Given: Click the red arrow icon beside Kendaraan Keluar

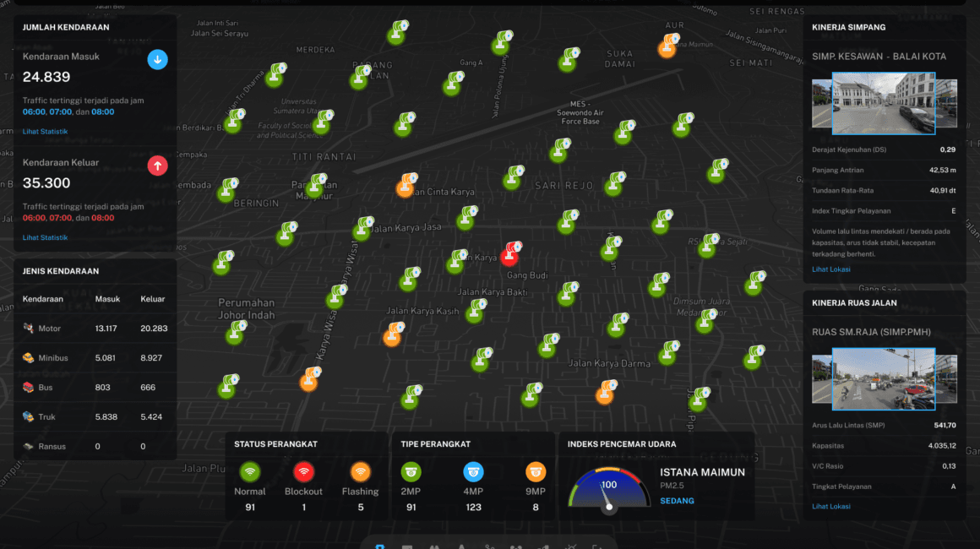Looking at the screenshot, I should coord(158,166).
